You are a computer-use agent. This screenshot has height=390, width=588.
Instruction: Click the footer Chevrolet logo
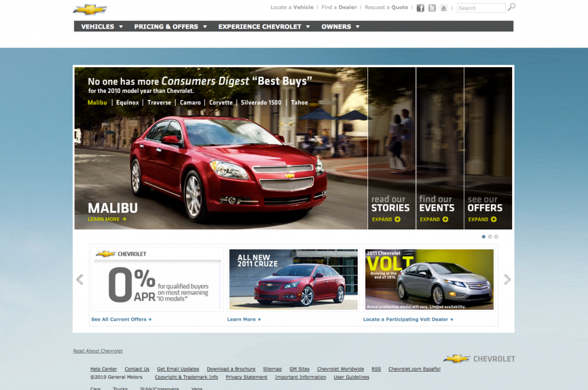coord(479,359)
